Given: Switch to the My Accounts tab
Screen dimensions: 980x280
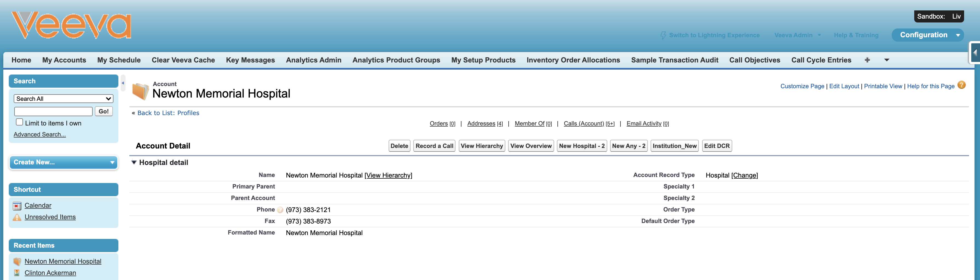Looking at the screenshot, I should pyautogui.click(x=64, y=60).
